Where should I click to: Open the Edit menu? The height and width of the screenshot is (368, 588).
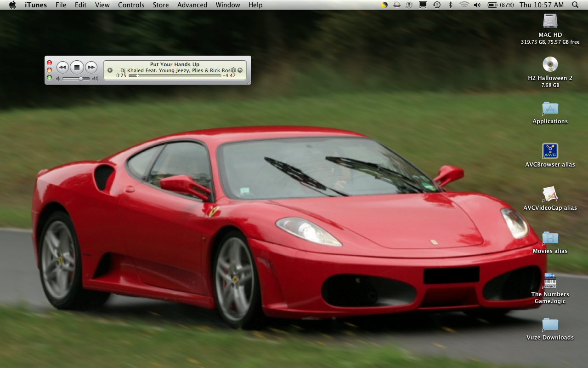tap(81, 5)
